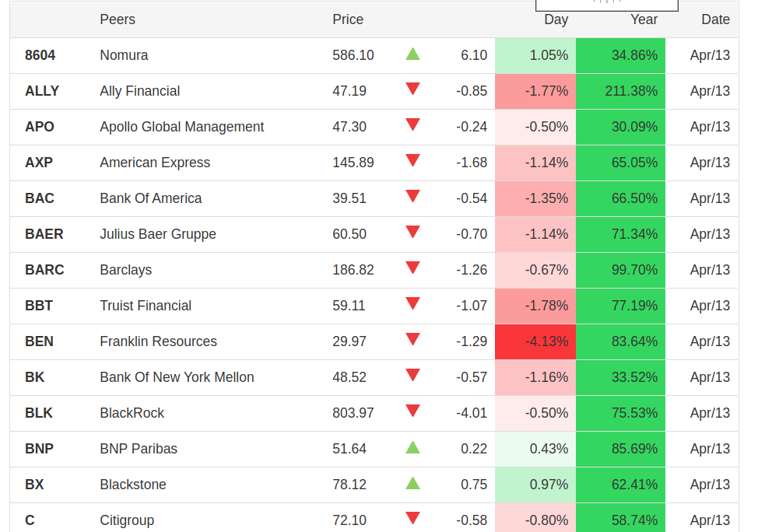Click Bank Of America change value -0.54
The height and width of the screenshot is (532, 758).
[472, 198]
